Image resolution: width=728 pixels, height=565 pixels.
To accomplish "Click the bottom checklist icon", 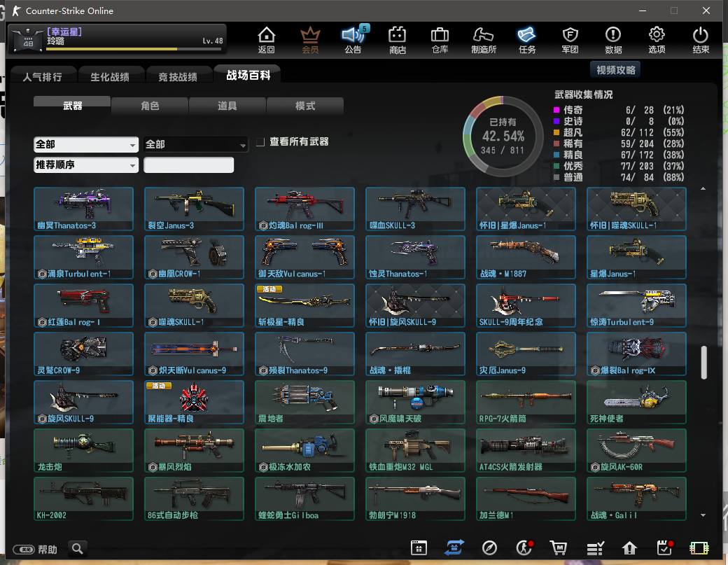I will [x=595, y=548].
